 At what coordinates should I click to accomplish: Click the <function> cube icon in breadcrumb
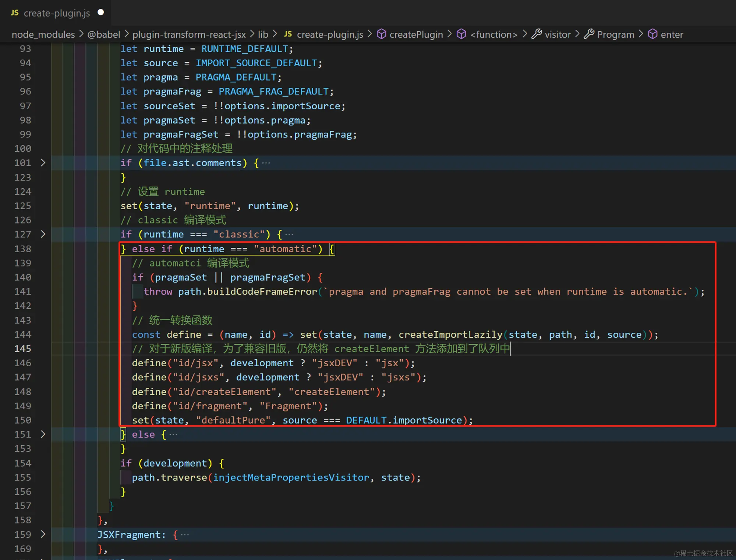point(461,34)
